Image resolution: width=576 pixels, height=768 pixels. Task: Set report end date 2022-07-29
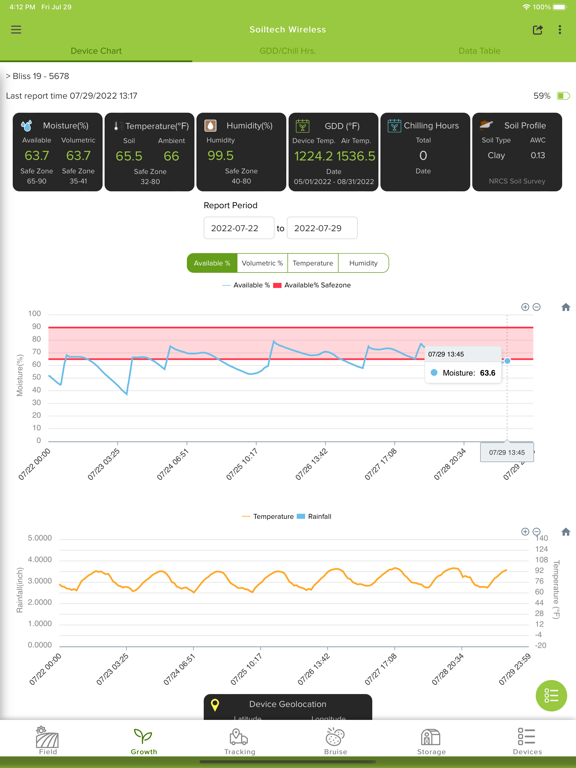322,228
